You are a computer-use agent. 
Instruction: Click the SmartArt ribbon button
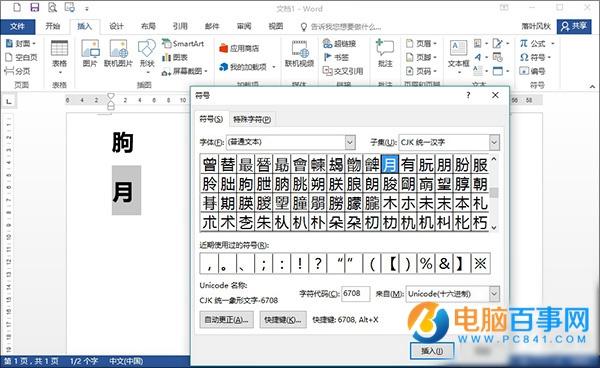[x=183, y=43]
